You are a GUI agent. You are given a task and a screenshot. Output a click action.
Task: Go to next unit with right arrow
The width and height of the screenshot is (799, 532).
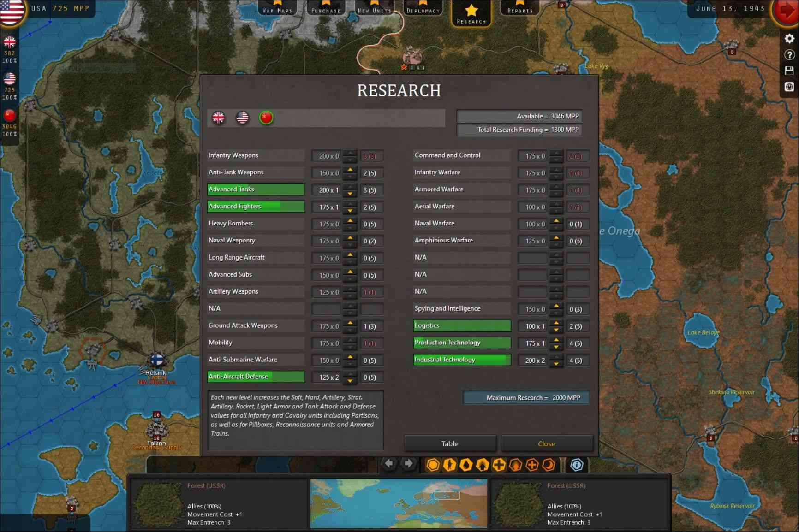[x=408, y=464]
